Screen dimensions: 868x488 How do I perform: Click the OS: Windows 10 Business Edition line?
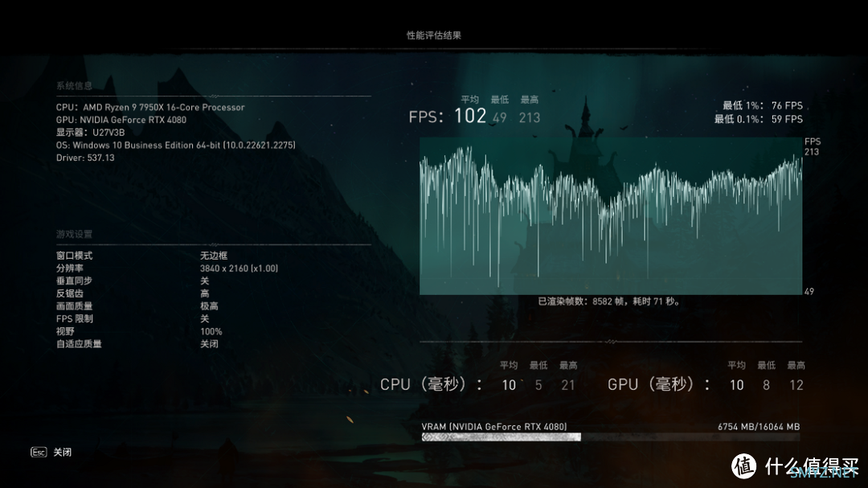click(175, 146)
